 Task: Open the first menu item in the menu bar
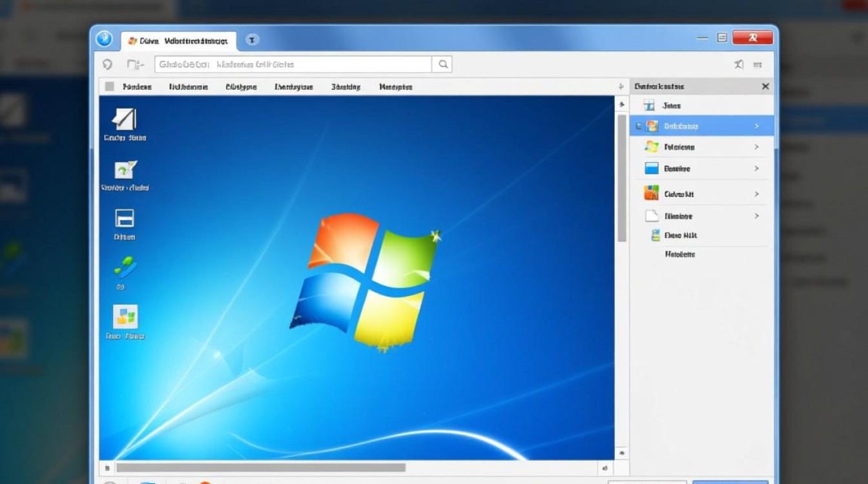click(137, 86)
